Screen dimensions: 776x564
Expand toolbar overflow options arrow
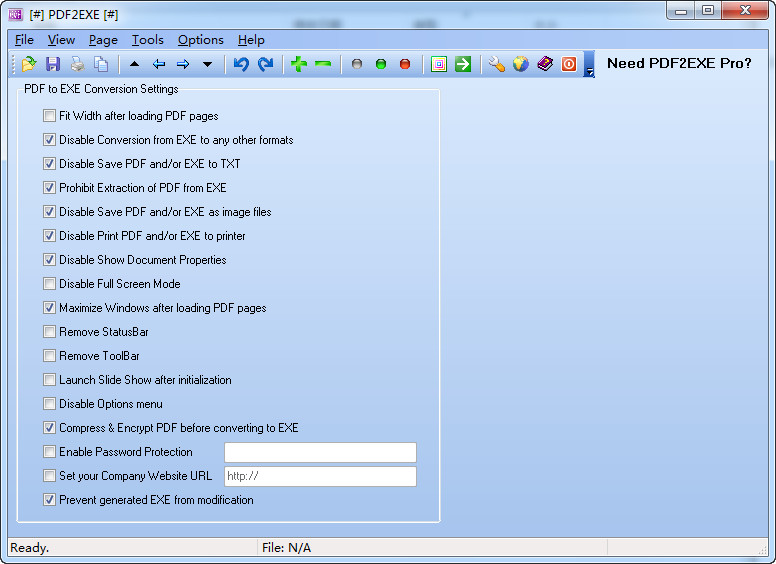pos(589,65)
